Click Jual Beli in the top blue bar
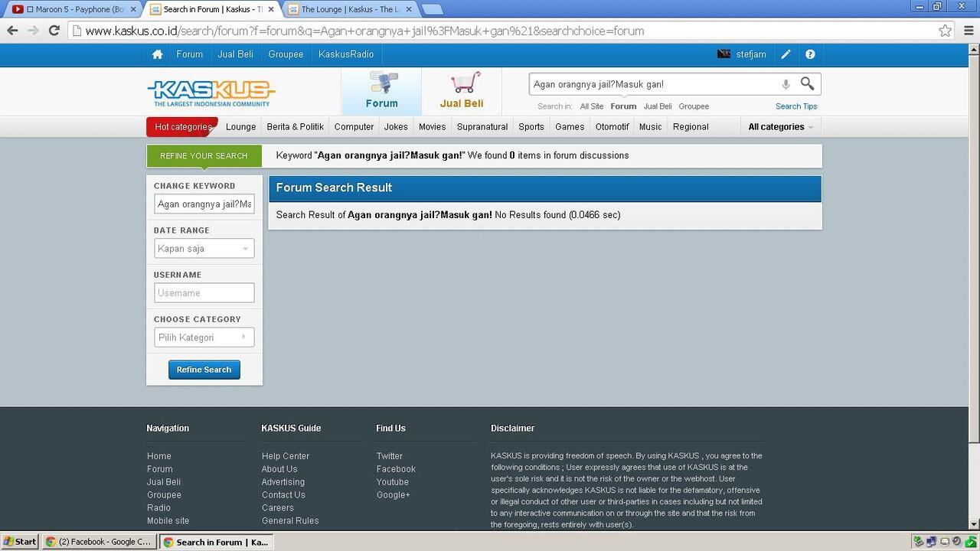This screenshot has height=551, width=980. (x=235, y=54)
